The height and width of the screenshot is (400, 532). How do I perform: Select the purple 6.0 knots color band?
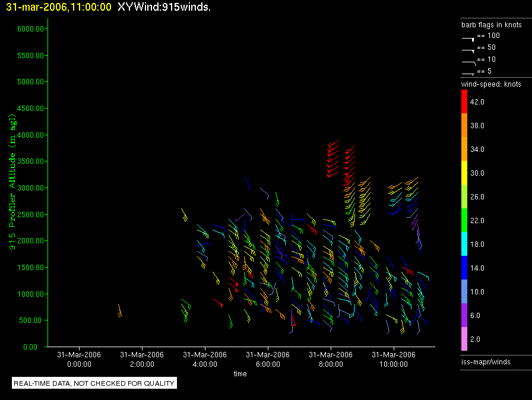point(465,316)
